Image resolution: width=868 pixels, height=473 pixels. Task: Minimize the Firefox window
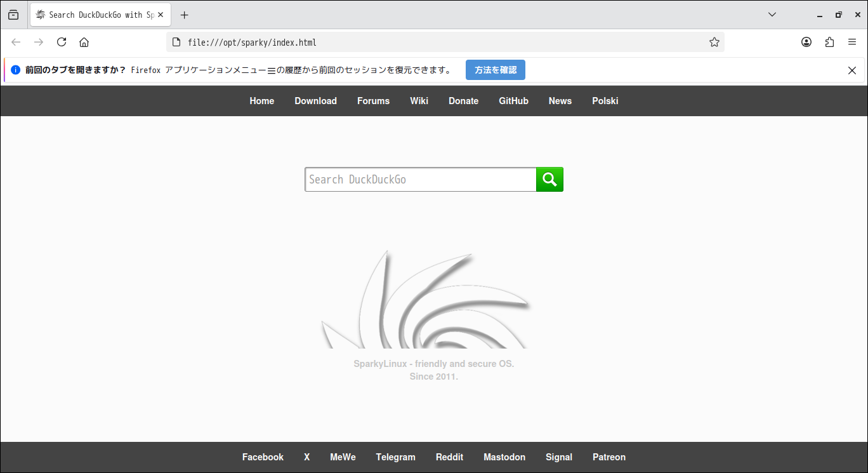(x=820, y=15)
